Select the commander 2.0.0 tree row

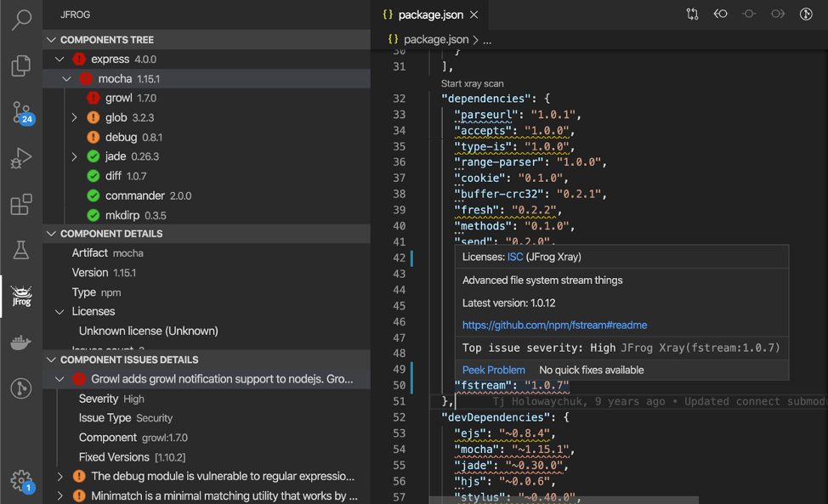[207, 195]
